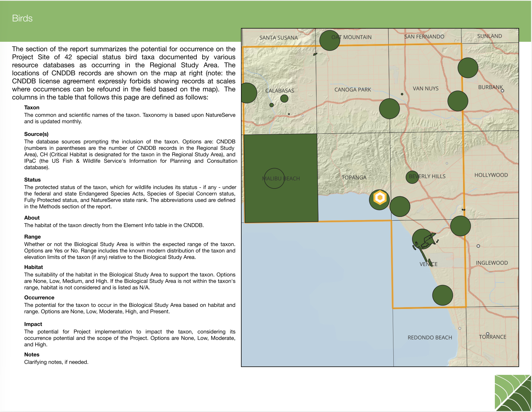
Task: Click the small hollow dot beside BURBANK label
Action: click(x=502, y=91)
